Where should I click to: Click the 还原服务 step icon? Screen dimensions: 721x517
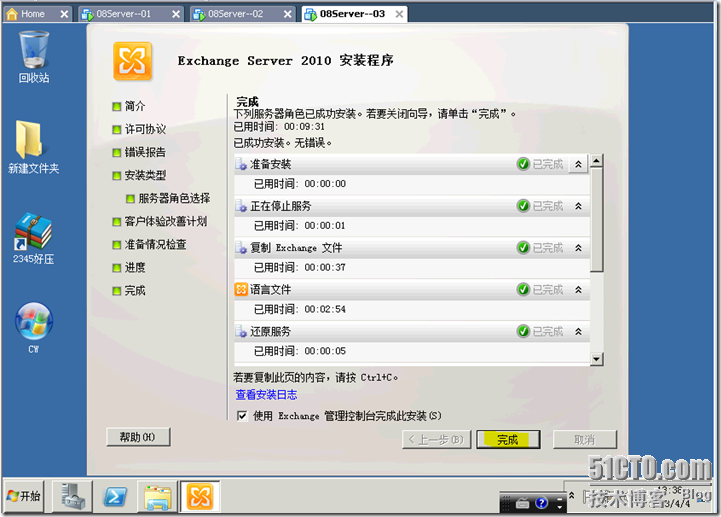point(241,331)
